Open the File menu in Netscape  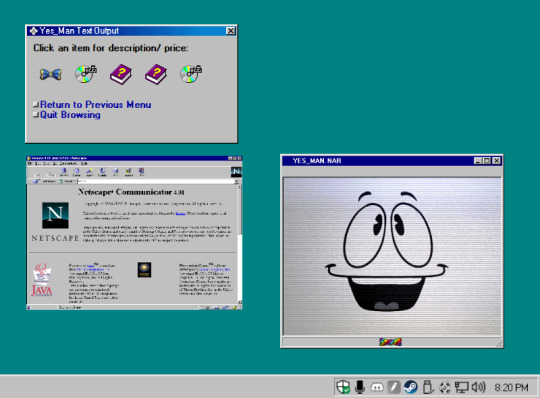pyautogui.click(x=30, y=164)
